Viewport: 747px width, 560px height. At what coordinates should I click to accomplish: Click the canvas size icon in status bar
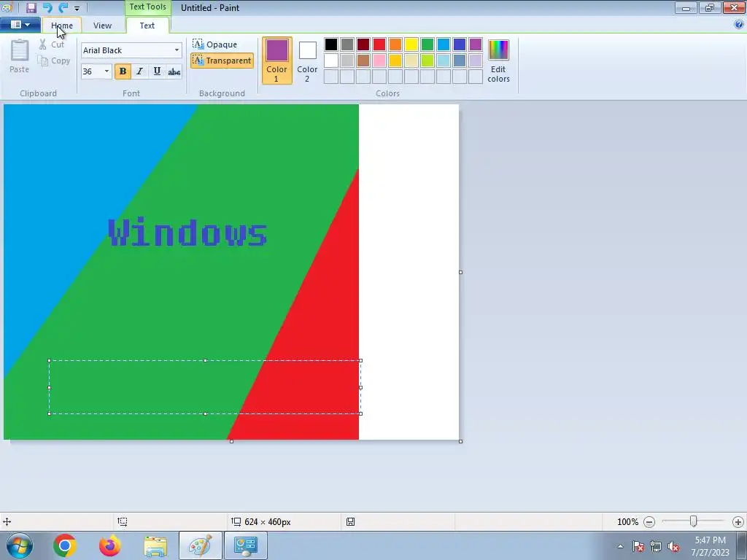236,521
